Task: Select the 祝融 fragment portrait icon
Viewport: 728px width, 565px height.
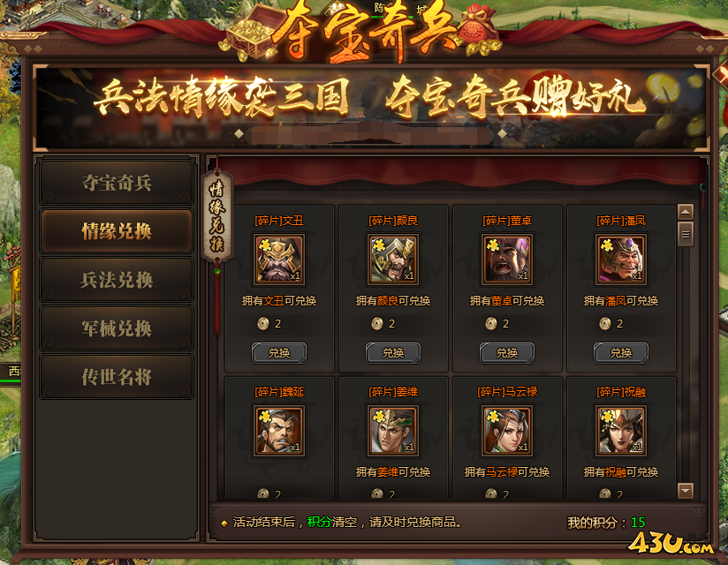Action: pos(621,431)
